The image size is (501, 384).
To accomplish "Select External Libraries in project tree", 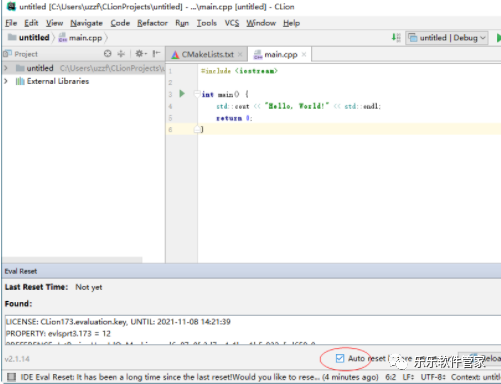I will (x=52, y=81).
